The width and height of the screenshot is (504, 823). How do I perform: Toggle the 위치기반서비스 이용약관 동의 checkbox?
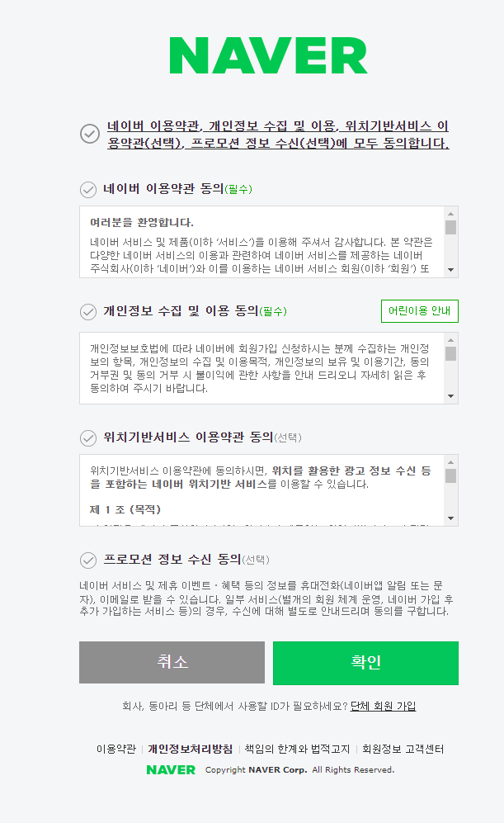click(88, 437)
